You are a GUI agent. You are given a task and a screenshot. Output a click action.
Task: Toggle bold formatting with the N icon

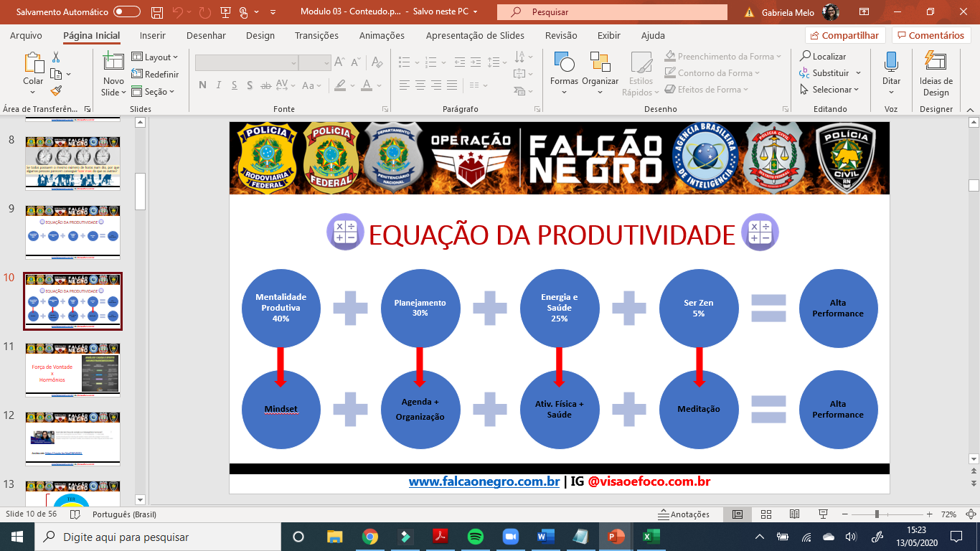coord(202,85)
